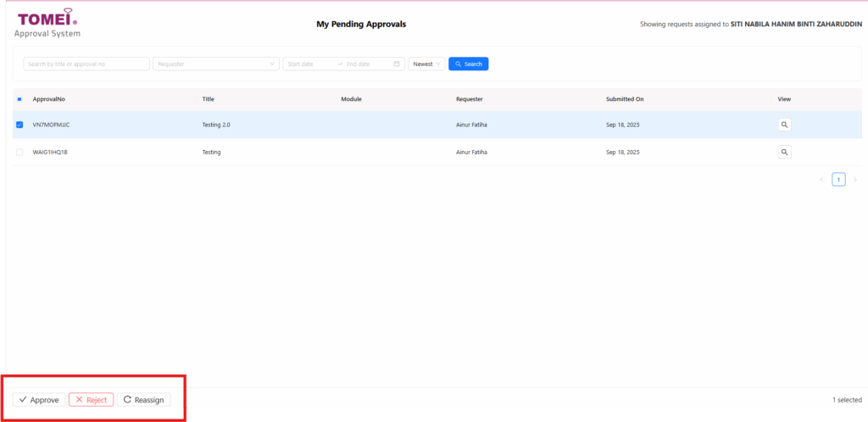Viewport: 868px width, 422px height.
Task: Open view magnifier for Testing 2.0 row
Action: [x=784, y=125]
